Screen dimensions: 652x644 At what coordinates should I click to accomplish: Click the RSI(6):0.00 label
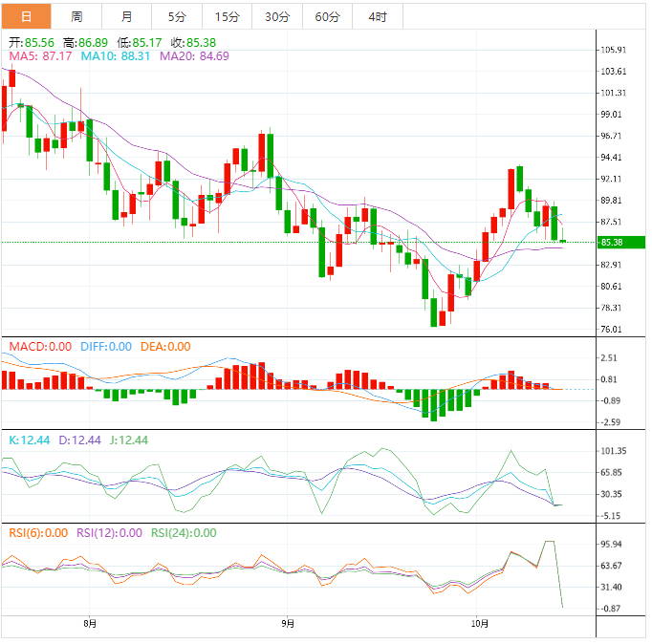38,533
